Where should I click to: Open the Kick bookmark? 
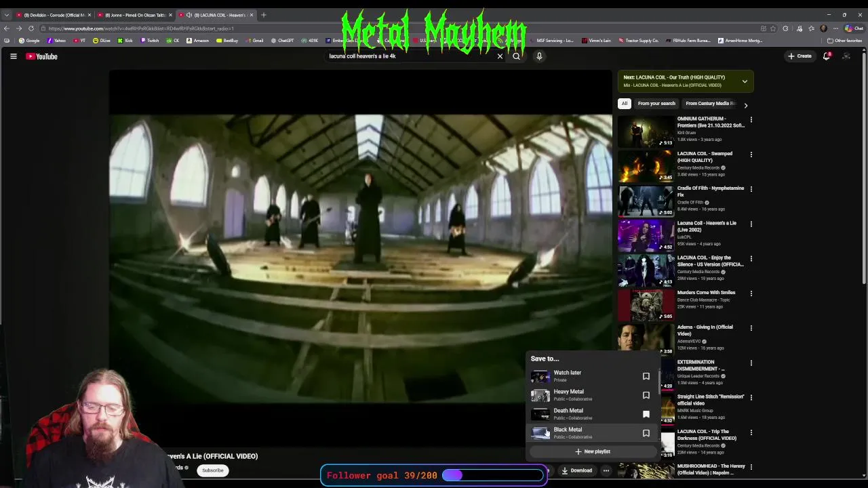(125, 41)
